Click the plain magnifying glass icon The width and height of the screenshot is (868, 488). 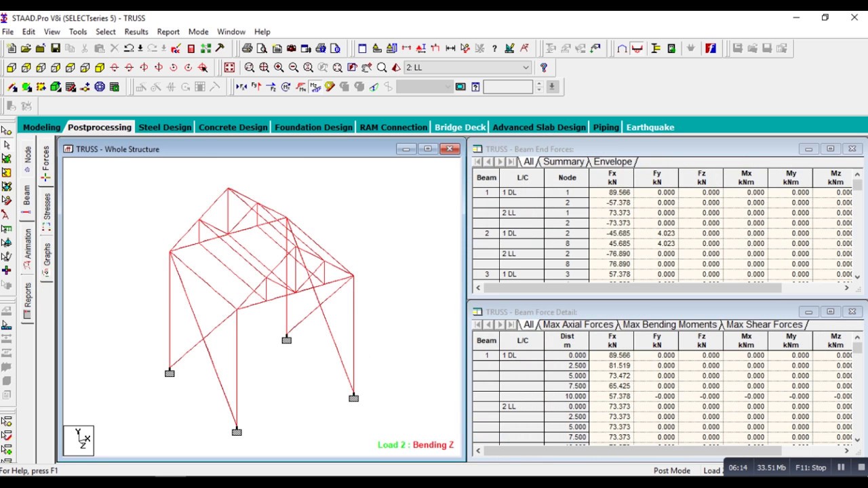point(382,67)
